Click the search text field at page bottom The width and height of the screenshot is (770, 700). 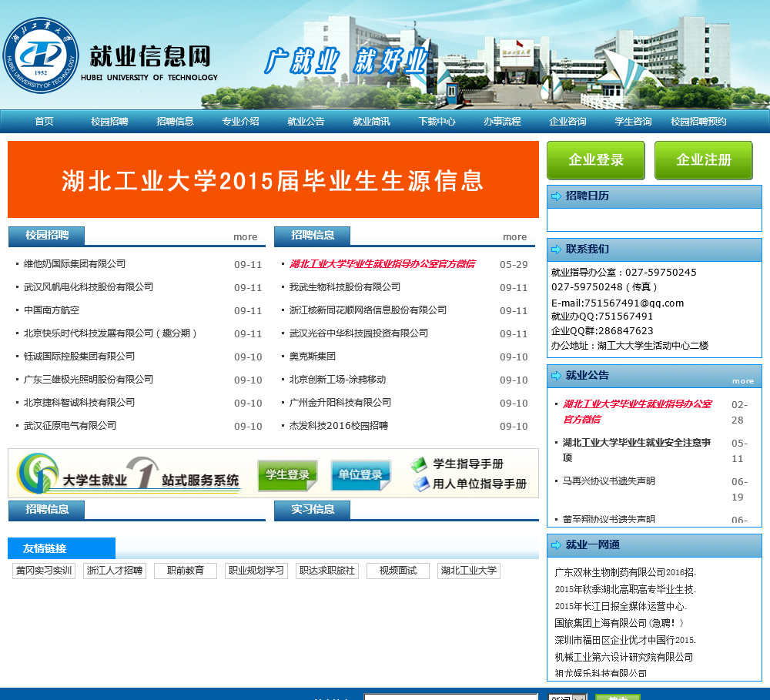point(450,697)
